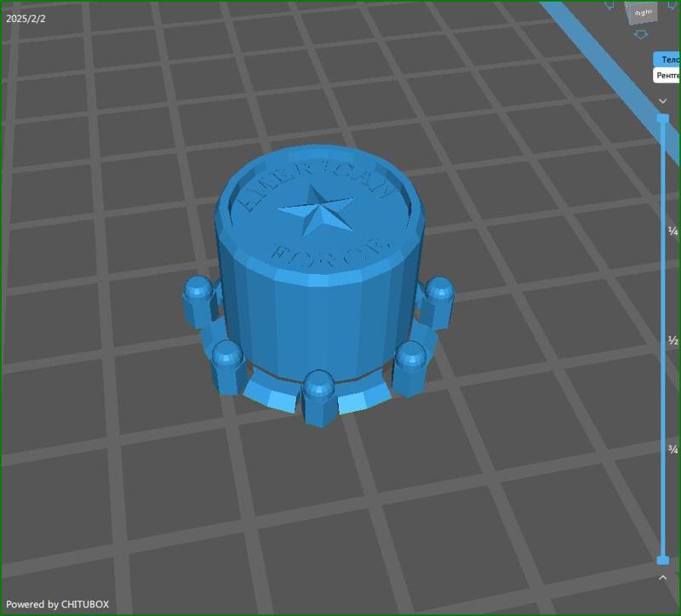
Task: Switch to the 'Рентген' render mode tab
Action: click(x=667, y=76)
